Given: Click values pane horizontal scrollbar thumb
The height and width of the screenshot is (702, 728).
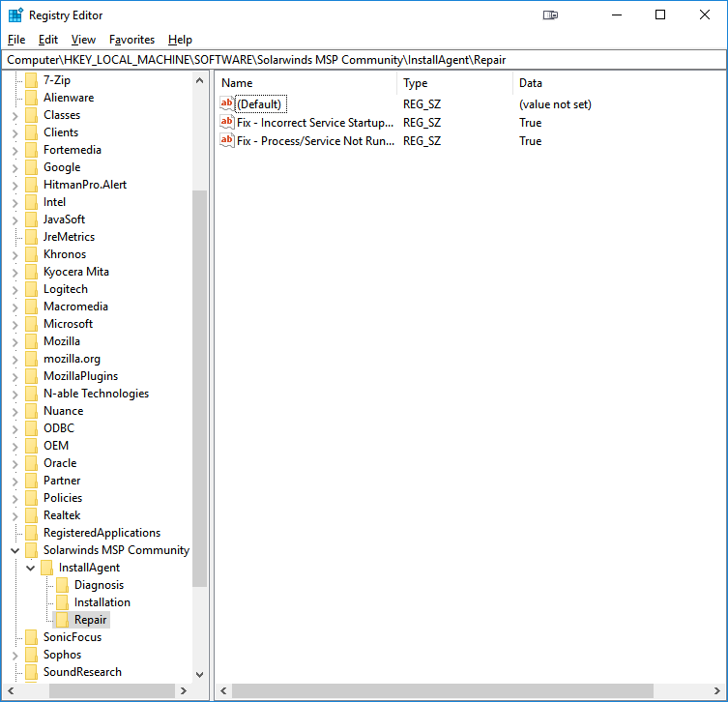Looking at the screenshot, I should pos(443,690).
